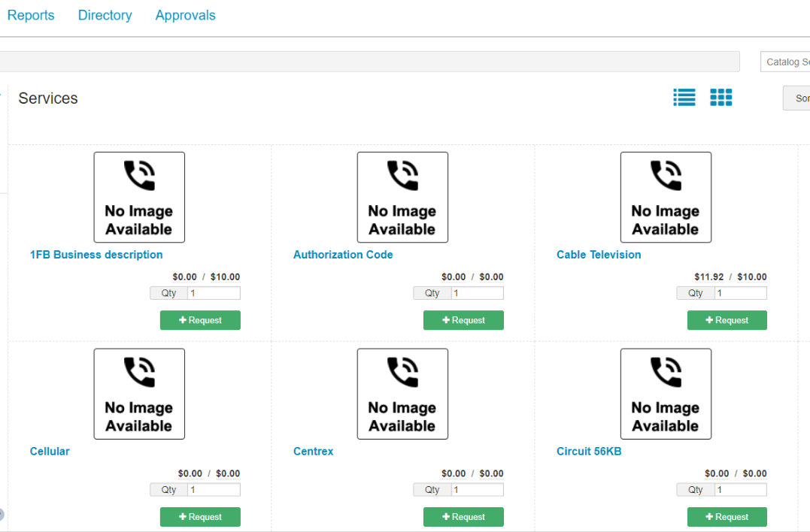The height and width of the screenshot is (532, 810).
Task: Click the Cellular service phone image
Action: 139,394
